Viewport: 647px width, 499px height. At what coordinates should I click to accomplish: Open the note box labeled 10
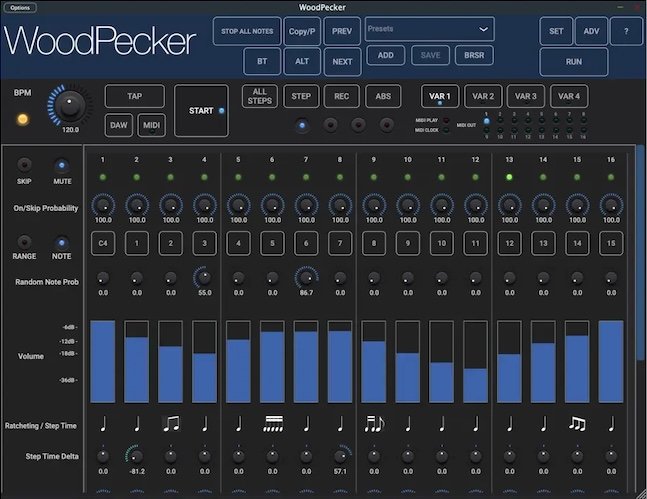tap(442, 244)
